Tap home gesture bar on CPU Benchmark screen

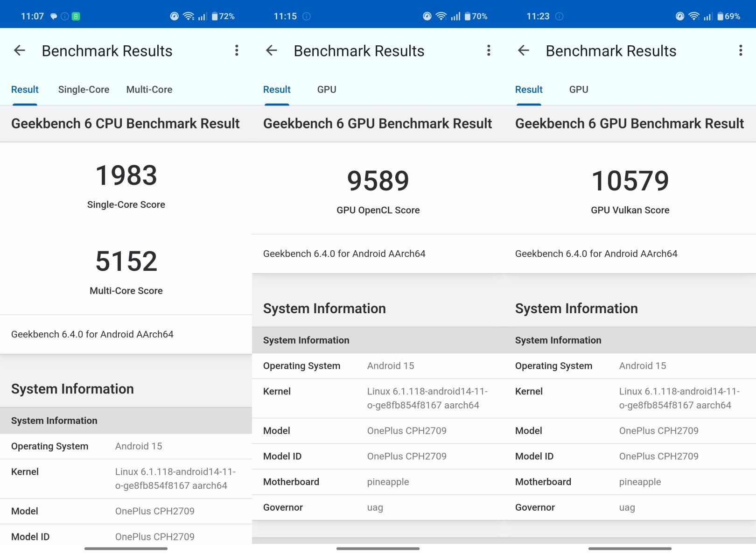[126, 548]
